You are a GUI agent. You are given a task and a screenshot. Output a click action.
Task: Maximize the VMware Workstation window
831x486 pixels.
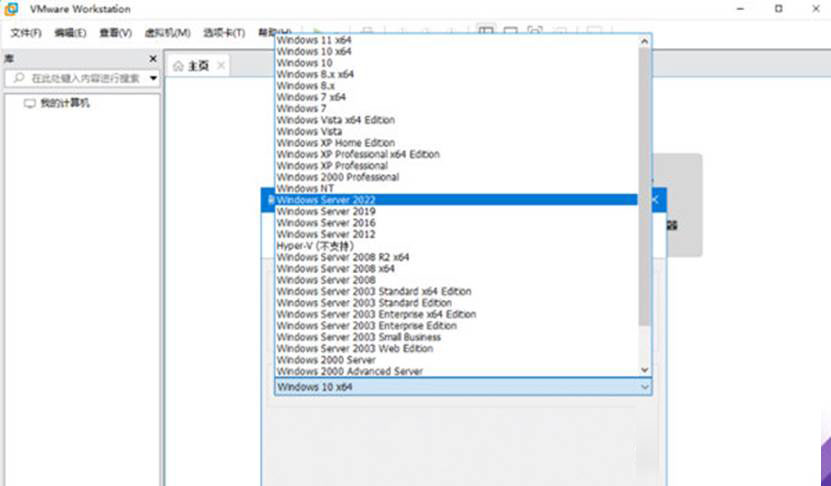(779, 8)
